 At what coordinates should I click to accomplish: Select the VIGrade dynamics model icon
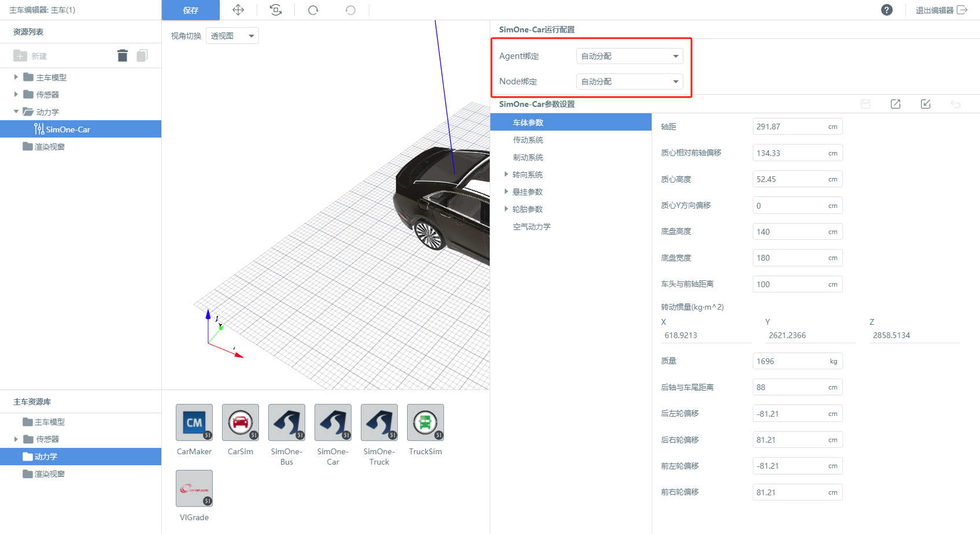pyautogui.click(x=194, y=488)
